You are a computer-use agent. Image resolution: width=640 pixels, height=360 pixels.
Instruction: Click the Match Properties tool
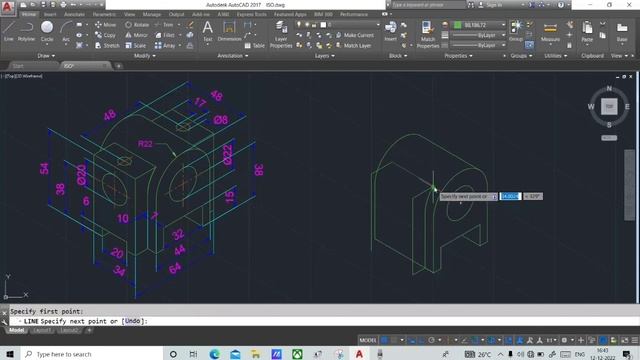(x=428, y=34)
